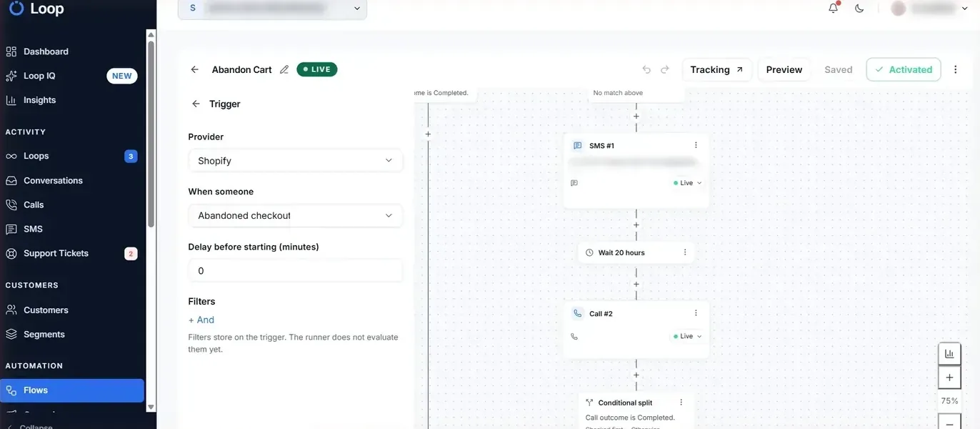Edit flow name with pencil icon
Viewport: 980px width, 429px height.
pyautogui.click(x=284, y=69)
